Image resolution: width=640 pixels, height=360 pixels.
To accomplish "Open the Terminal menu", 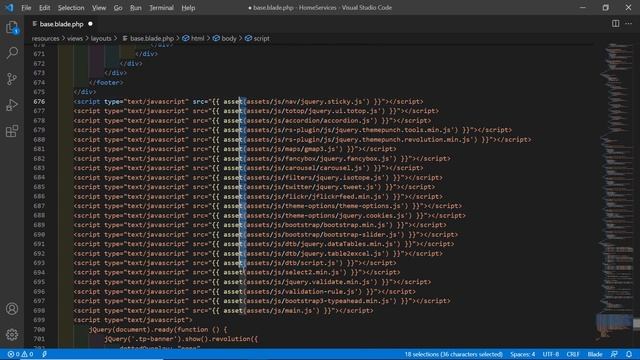I will (x=162, y=8).
